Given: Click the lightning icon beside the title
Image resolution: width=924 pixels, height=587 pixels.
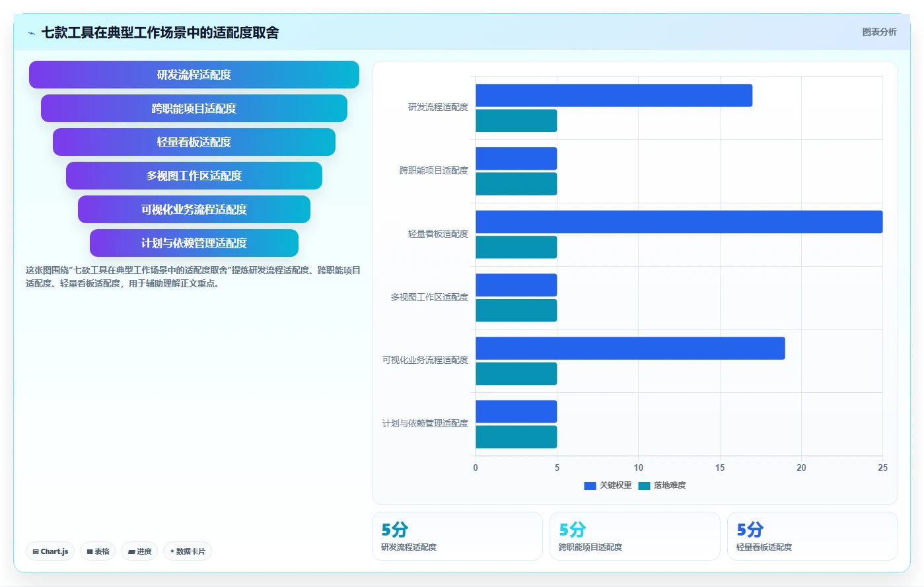Looking at the screenshot, I should coord(31,33).
